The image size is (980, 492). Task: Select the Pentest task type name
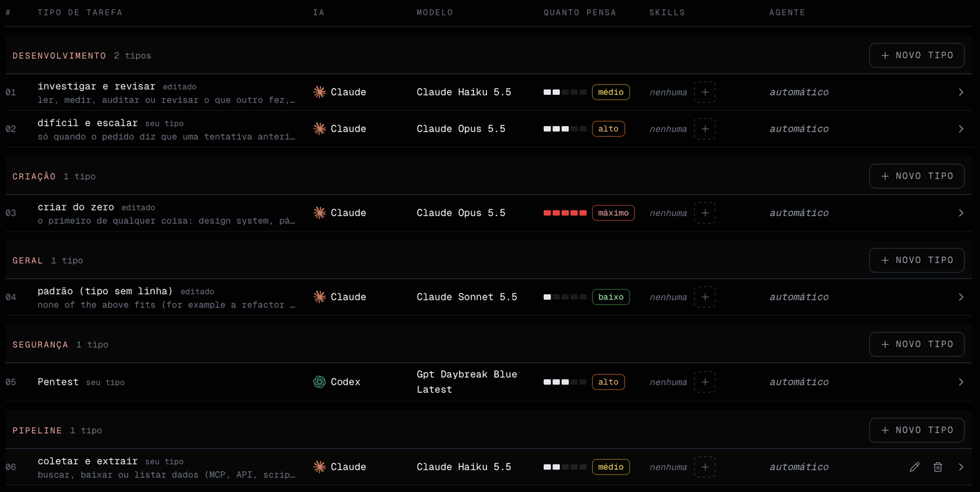click(58, 382)
